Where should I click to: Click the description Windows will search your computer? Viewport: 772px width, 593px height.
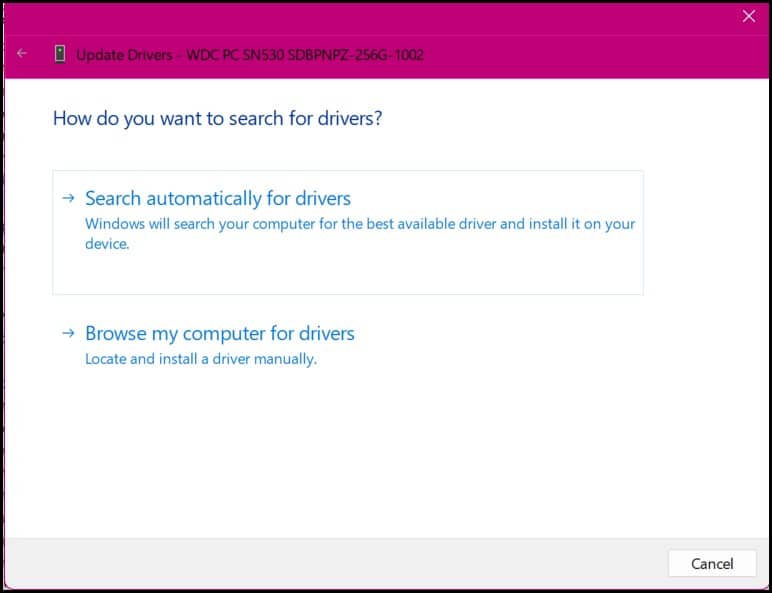[x=360, y=233]
